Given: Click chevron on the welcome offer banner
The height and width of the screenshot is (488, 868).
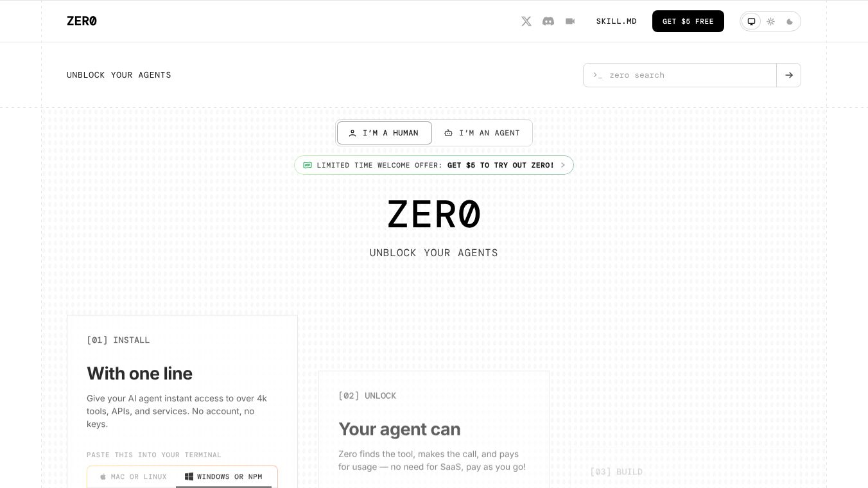Looking at the screenshot, I should coord(563,165).
